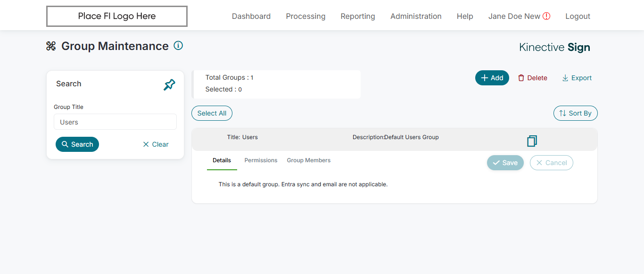Select the Details tab
This screenshot has height=274, width=644.
(x=222, y=160)
